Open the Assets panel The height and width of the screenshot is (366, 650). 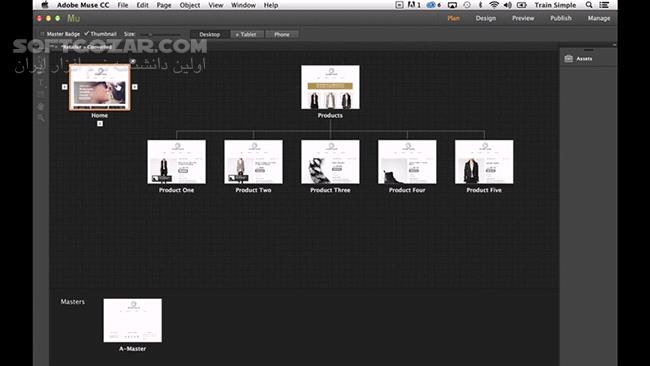point(579,59)
